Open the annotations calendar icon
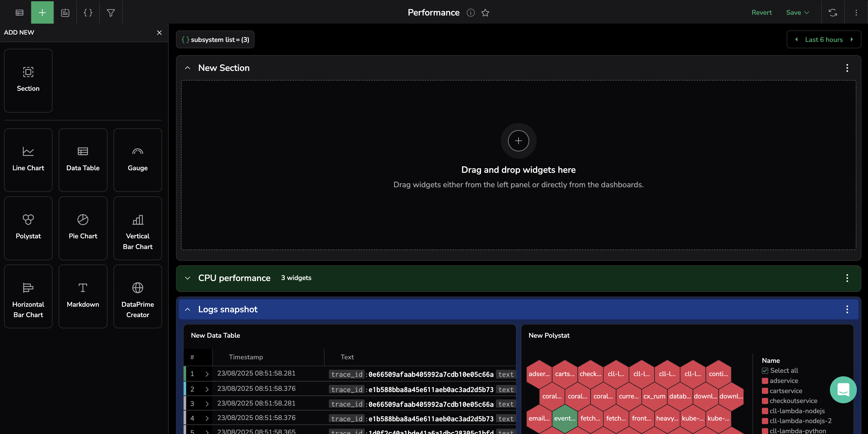The image size is (868, 434). [x=65, y=12]
